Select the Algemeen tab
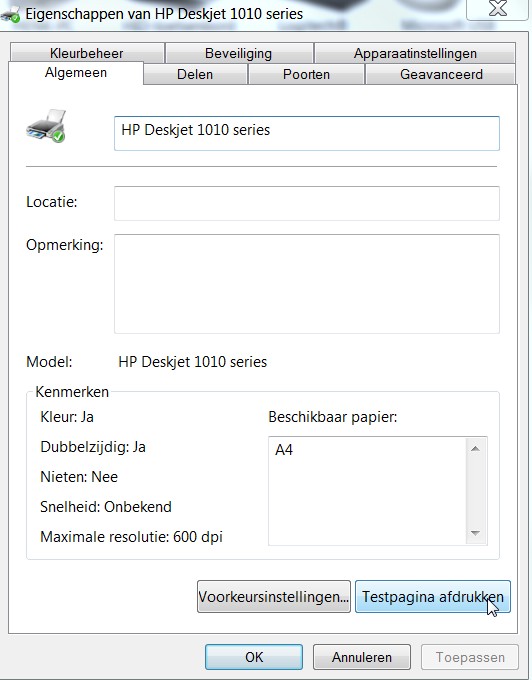532x680 pixels. point(76,72)
